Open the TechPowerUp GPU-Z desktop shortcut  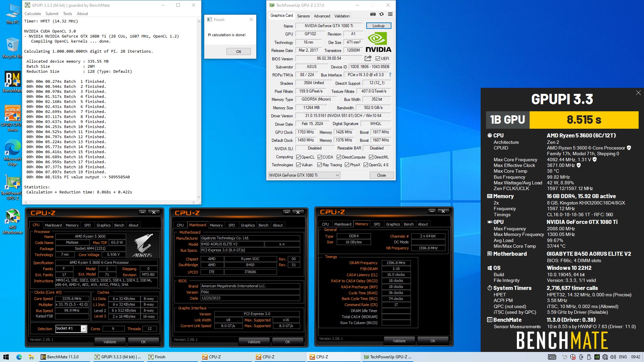click(x=12, y=188)
